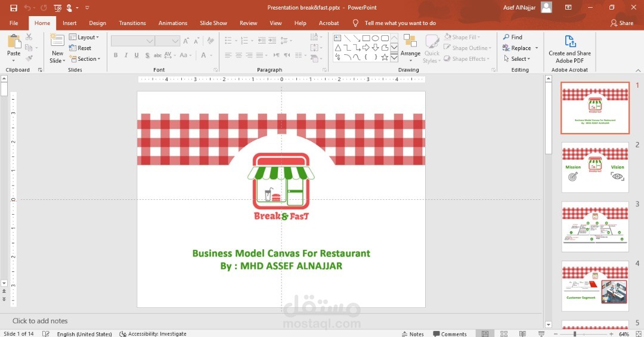
Task: Expand the shapes gallery More arrow
Action: tap(394, 57)
